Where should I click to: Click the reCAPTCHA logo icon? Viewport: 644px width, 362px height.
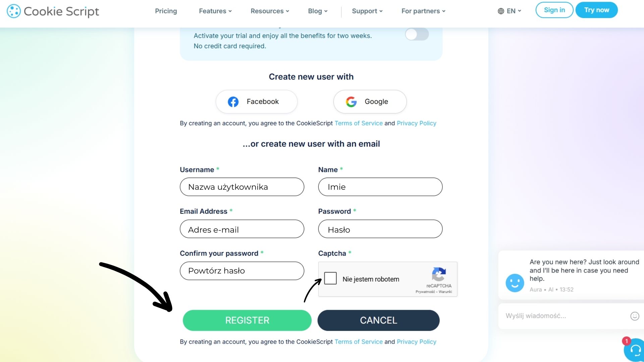pyautogui.click(x=439, y=274)
